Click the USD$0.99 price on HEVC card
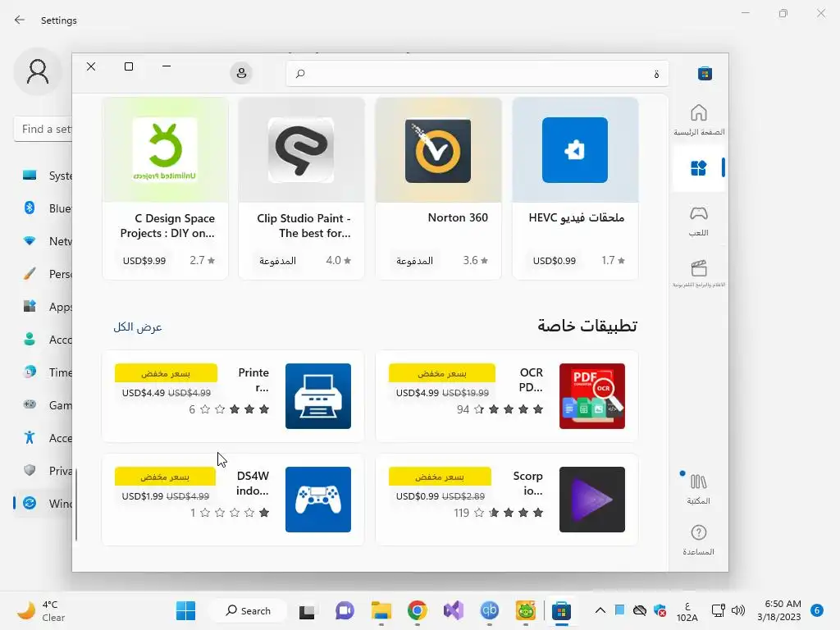The height and width of the screenshot is (630, 840). coord(555,261)
